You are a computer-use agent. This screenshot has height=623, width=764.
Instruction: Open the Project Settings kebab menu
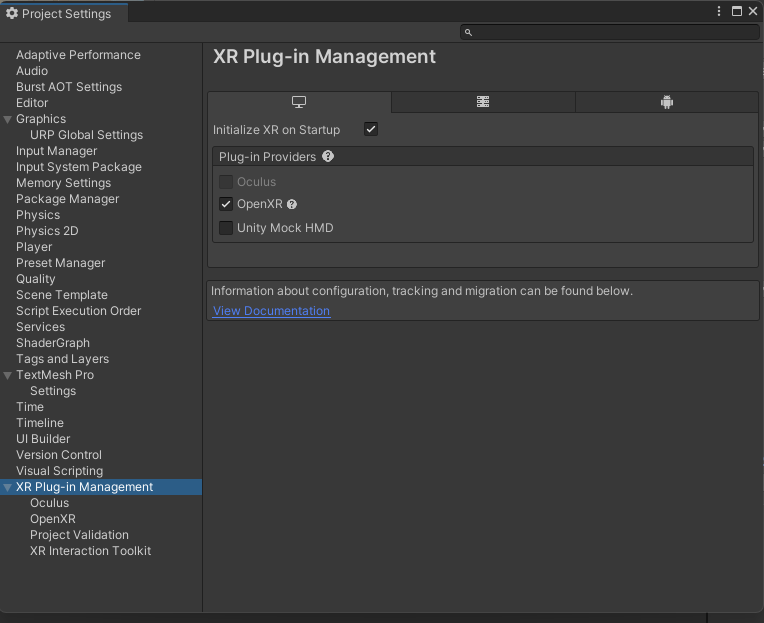click(719, 11)
